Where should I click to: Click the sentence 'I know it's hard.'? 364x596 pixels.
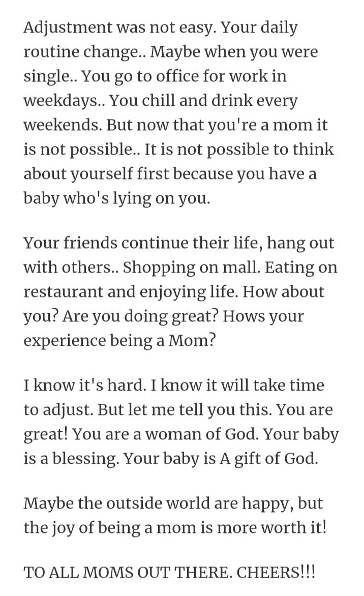tap(85, 385)
